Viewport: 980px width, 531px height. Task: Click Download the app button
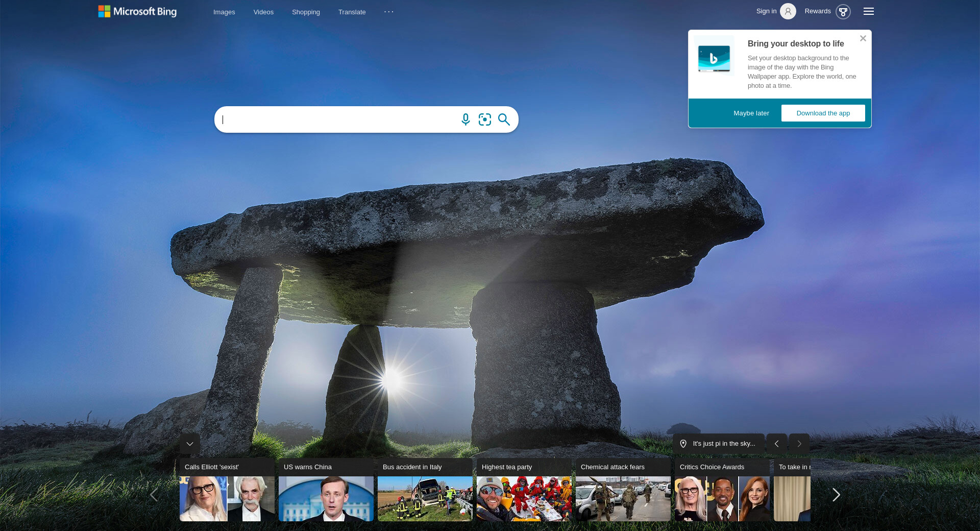tap(823, 113)
